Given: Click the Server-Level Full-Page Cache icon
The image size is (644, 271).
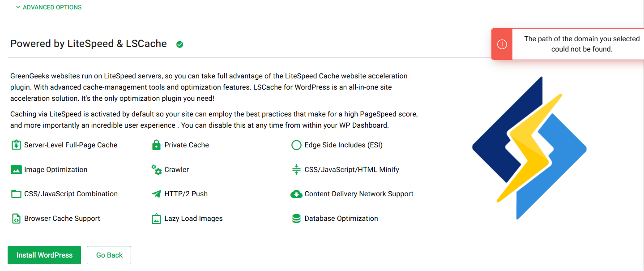Looking at the screenshot, I should [16, 145].
